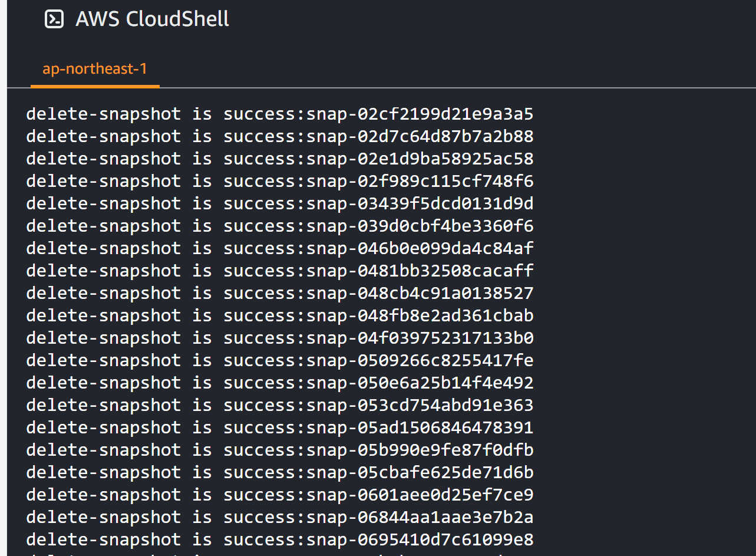Click snapshot ID snap-039d0cbf4be3360f6
756x556 pixels.
420,226
